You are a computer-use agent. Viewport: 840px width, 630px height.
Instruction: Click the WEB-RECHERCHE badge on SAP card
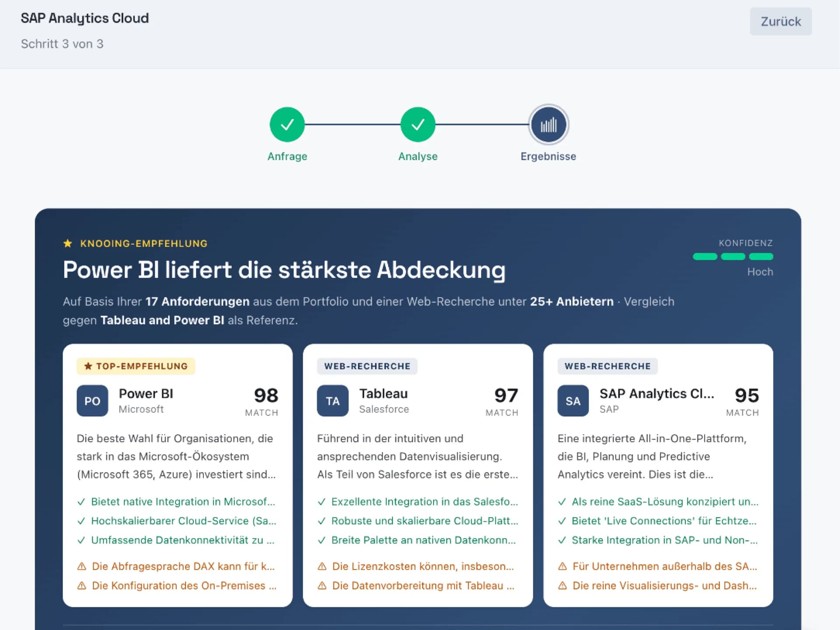click(x=607, y=366)
